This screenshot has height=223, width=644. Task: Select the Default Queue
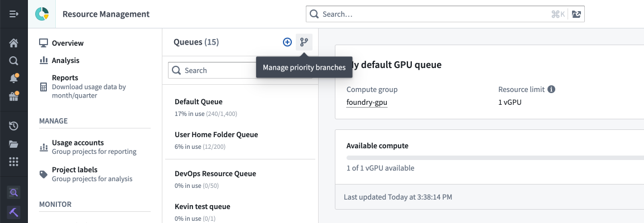pyautogui.click(x=241, y=107)
